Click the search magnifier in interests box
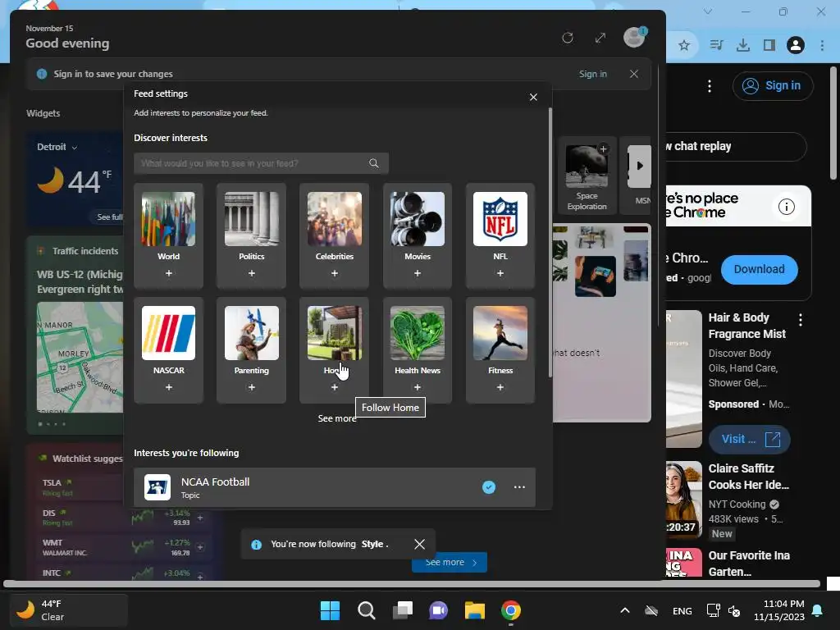This screenshot has width=840, height=630. tap(374, 163)
